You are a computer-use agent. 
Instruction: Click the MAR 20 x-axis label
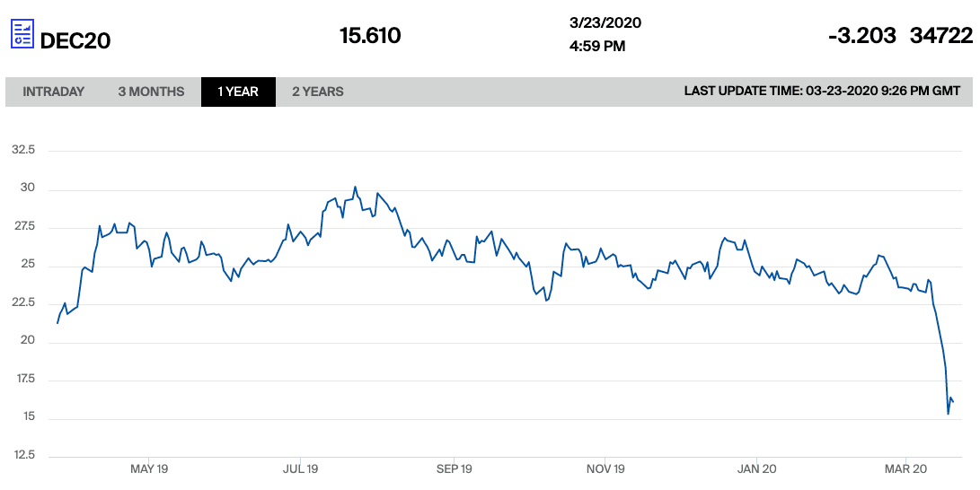pos(905,469)
